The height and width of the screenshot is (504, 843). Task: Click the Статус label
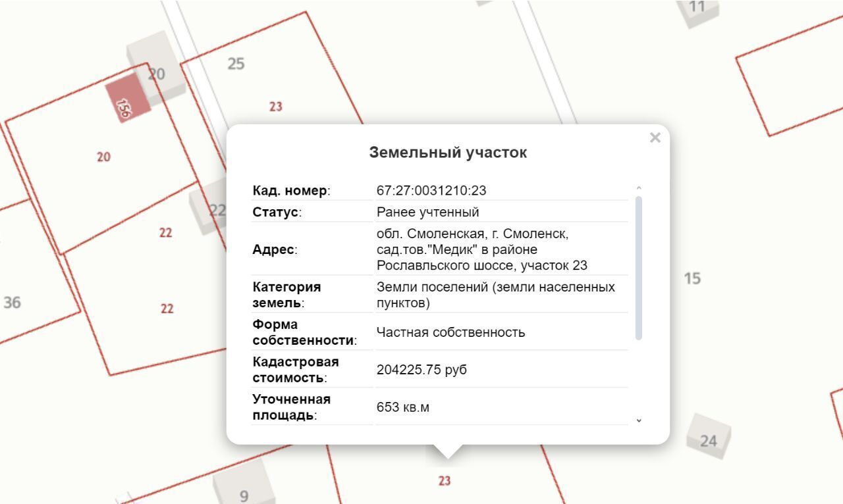[x=277, y=213]
